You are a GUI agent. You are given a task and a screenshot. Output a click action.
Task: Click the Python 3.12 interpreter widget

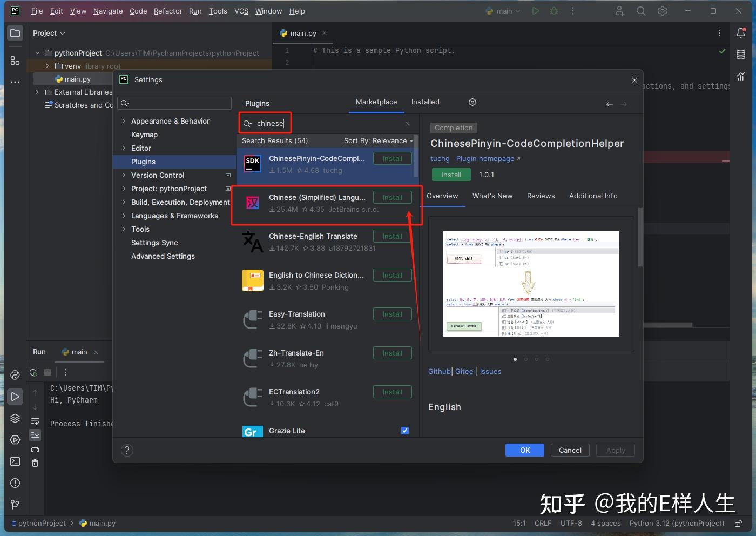point(677,523)
